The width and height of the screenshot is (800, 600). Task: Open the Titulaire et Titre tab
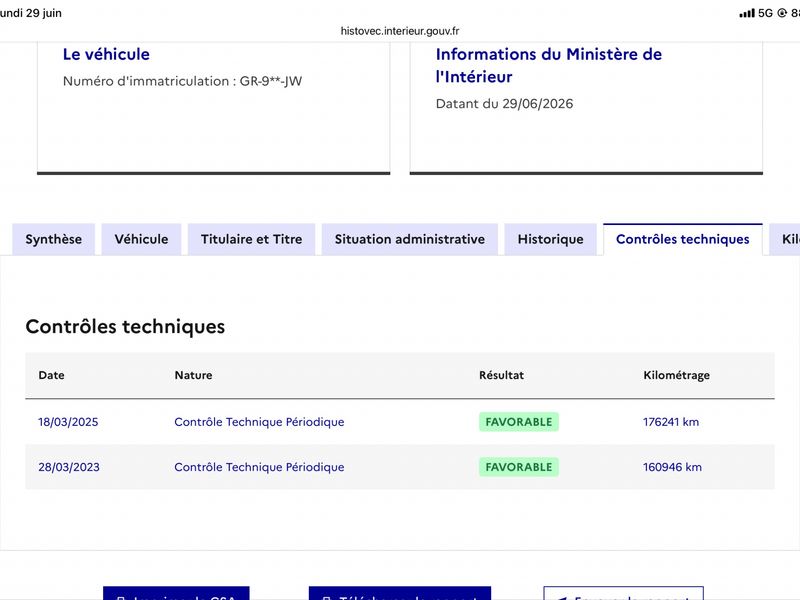(252, 239)
